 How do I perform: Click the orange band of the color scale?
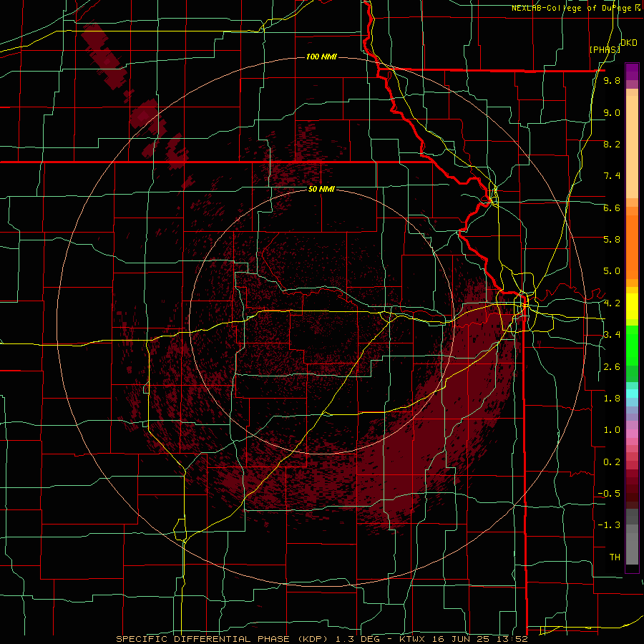pos(632,246)
